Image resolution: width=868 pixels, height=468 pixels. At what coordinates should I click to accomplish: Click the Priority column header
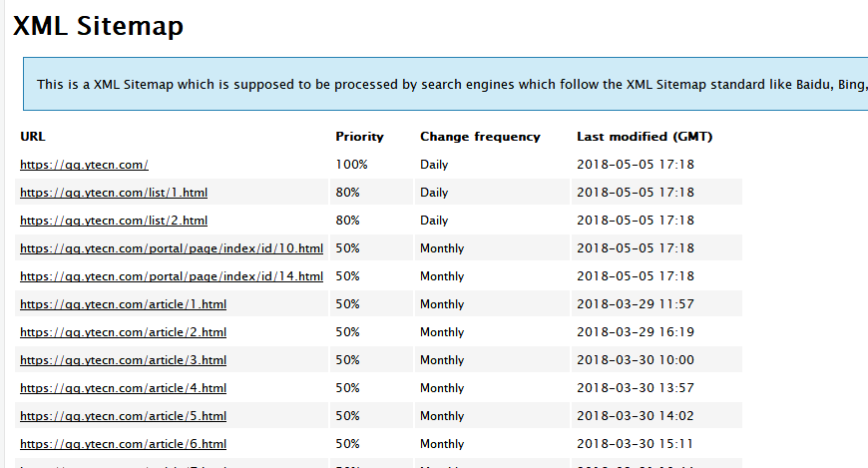(359, 137)
